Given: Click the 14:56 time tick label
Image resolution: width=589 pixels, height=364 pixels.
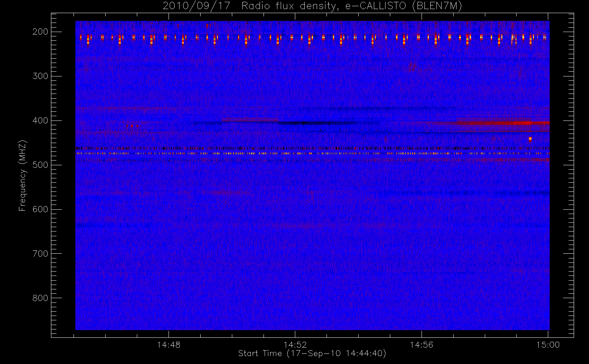Looking at the screenshot, I should point(422,345).
